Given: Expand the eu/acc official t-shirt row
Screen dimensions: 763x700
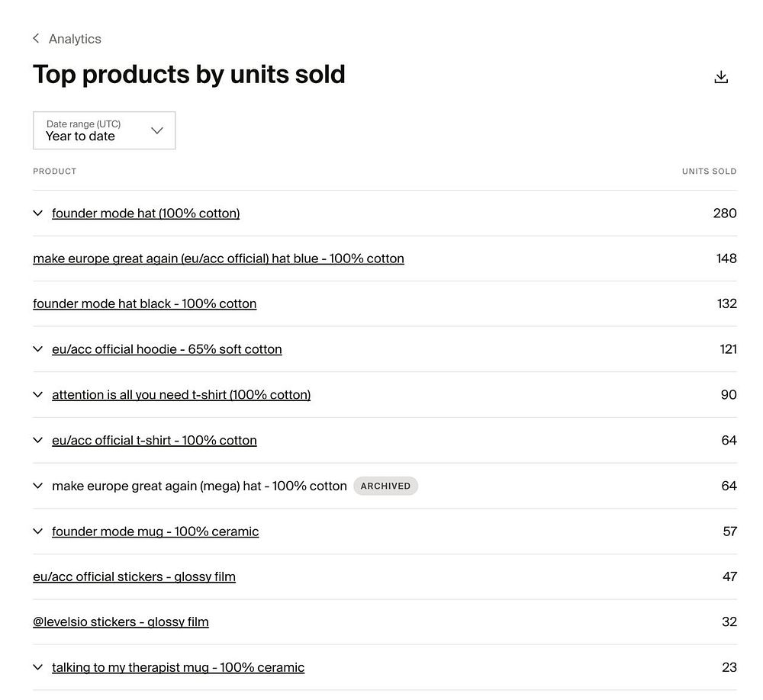Looking at the screenshot, I should tap(38, 440).
